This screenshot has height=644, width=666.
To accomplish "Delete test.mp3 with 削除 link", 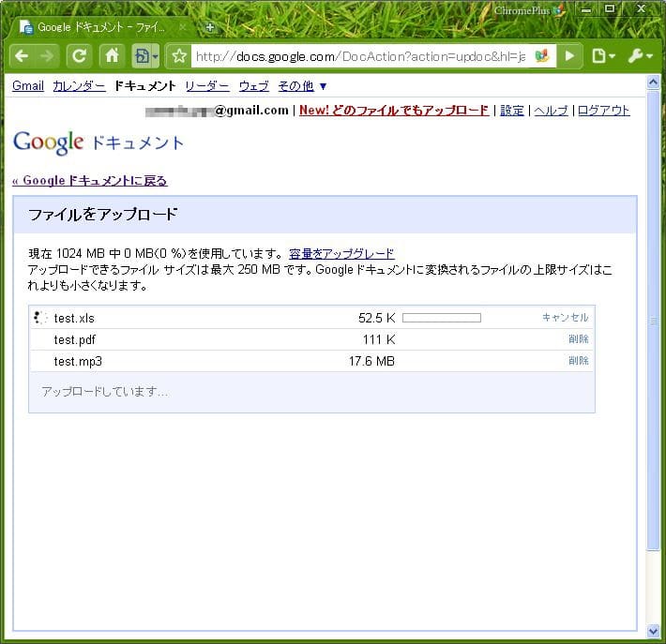I will tap(579, 360).
